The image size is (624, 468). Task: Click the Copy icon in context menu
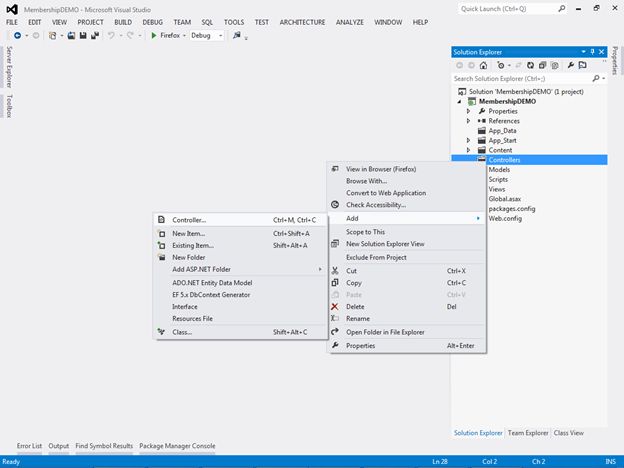pos(335,283)
